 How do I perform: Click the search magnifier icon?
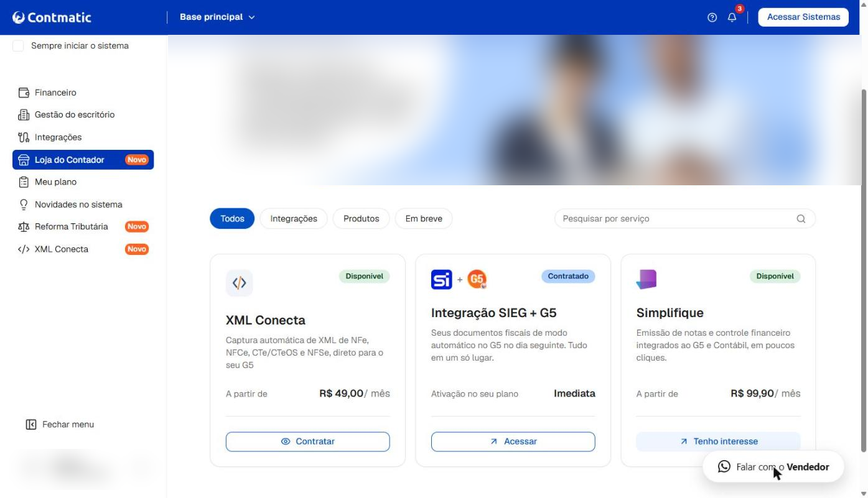[x=801, y=219]
